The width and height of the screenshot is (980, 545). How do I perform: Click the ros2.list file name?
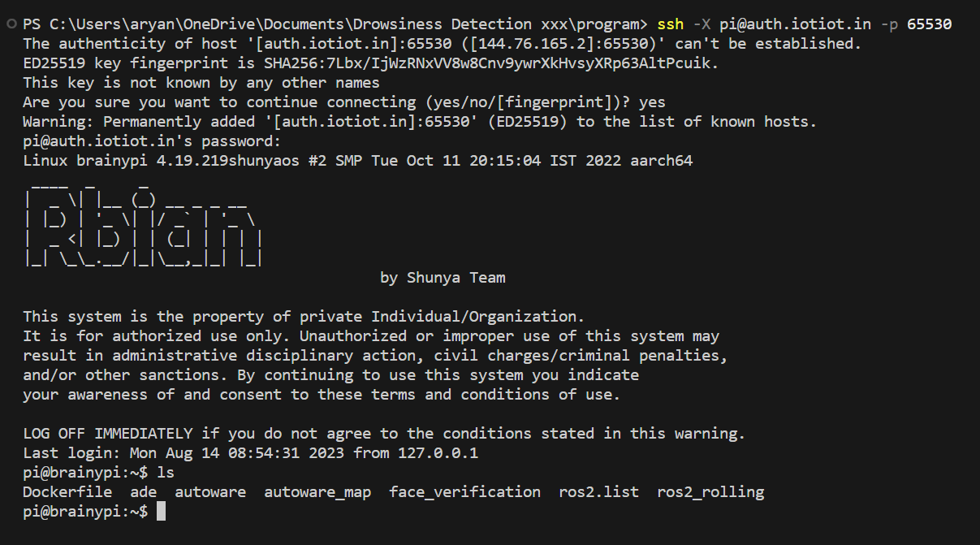click(598, 491)
